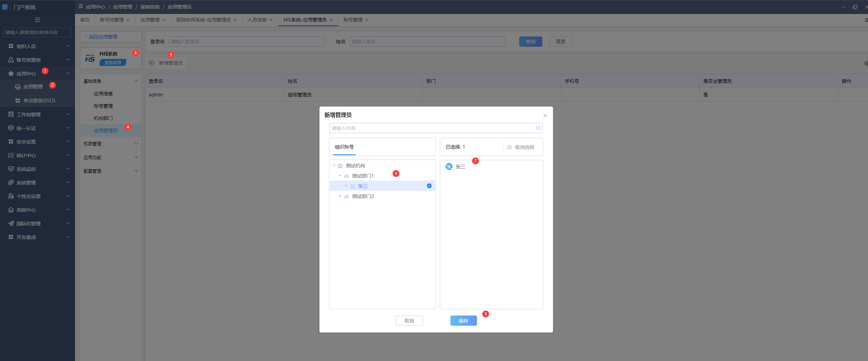Expand the 权限管理 section

point(136,144)
